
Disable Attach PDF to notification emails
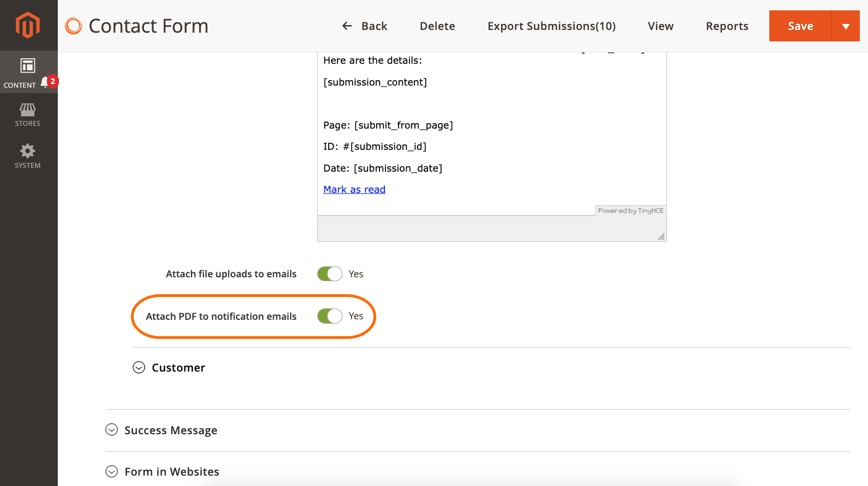330,317
